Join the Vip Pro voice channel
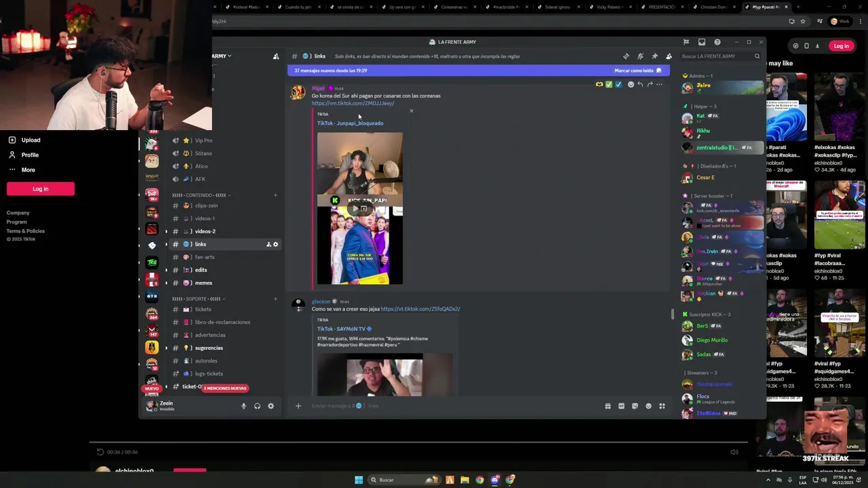Image resolution: width=868 pixels, height=488 pixels. point(224,140)
